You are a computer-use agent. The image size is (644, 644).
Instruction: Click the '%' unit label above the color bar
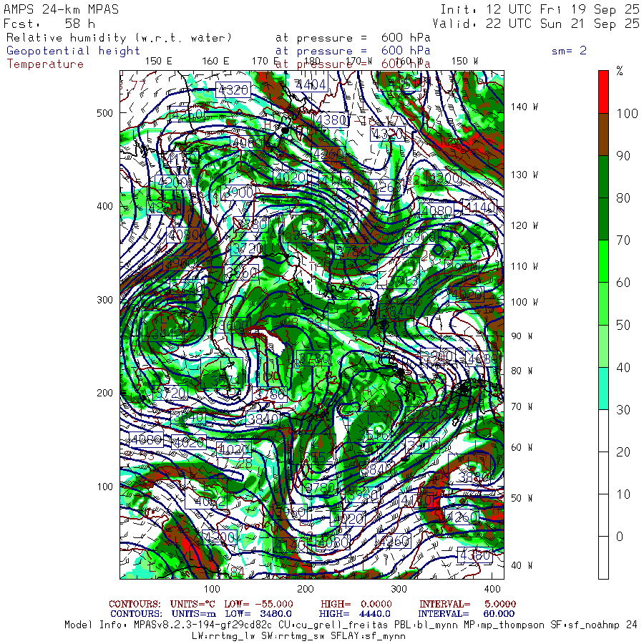click(620, 71)
